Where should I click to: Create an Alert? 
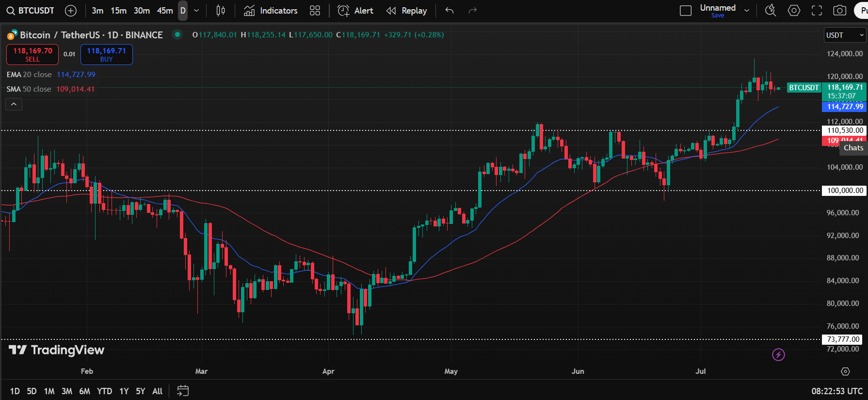pyautogui.click(x=355, y=11)
